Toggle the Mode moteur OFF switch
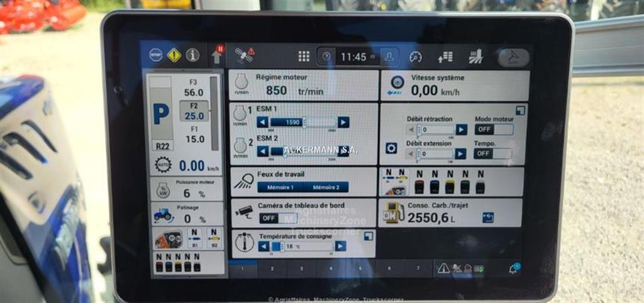 (x=493, y=129)
